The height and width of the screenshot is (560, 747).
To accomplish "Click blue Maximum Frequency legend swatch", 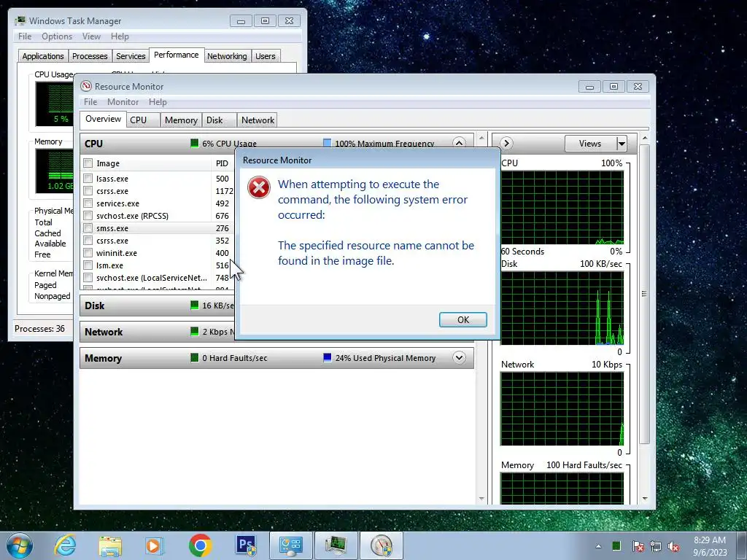I will click(327, 143).
